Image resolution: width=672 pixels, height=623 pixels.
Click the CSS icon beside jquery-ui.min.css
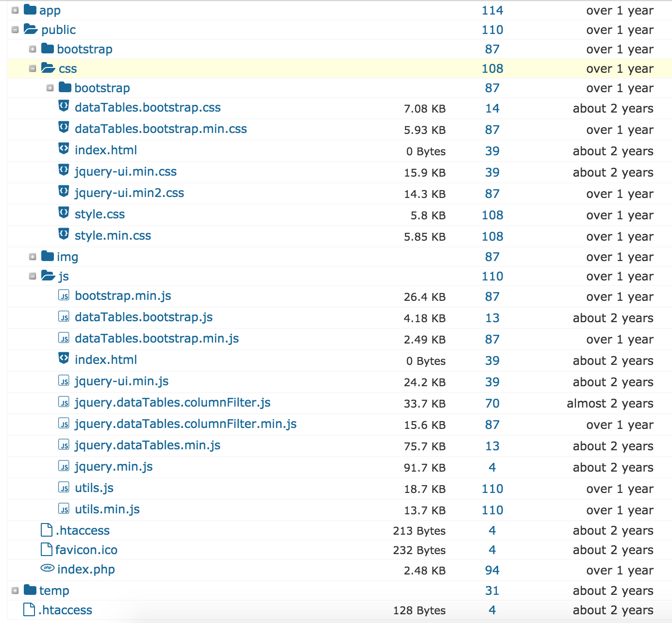coord(64,170)
